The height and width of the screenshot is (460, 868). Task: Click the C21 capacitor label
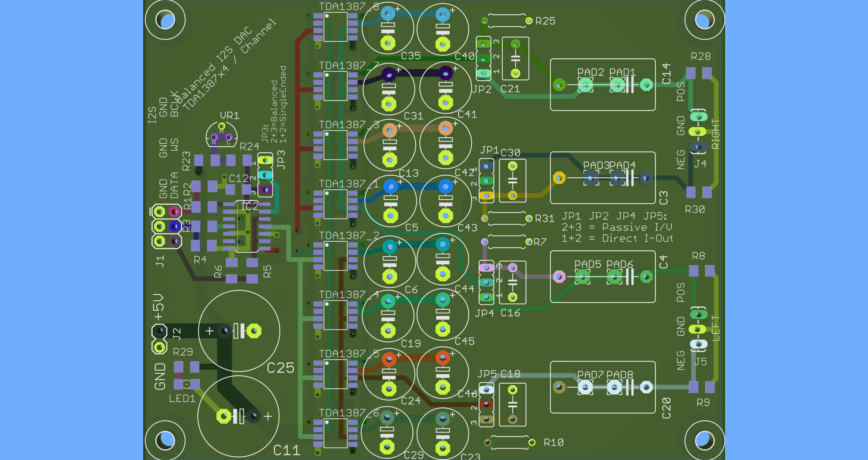(x=510, y=89)
